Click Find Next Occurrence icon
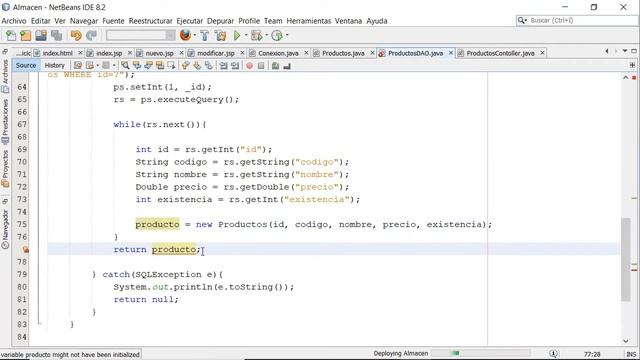 click(x=148, y=65)
